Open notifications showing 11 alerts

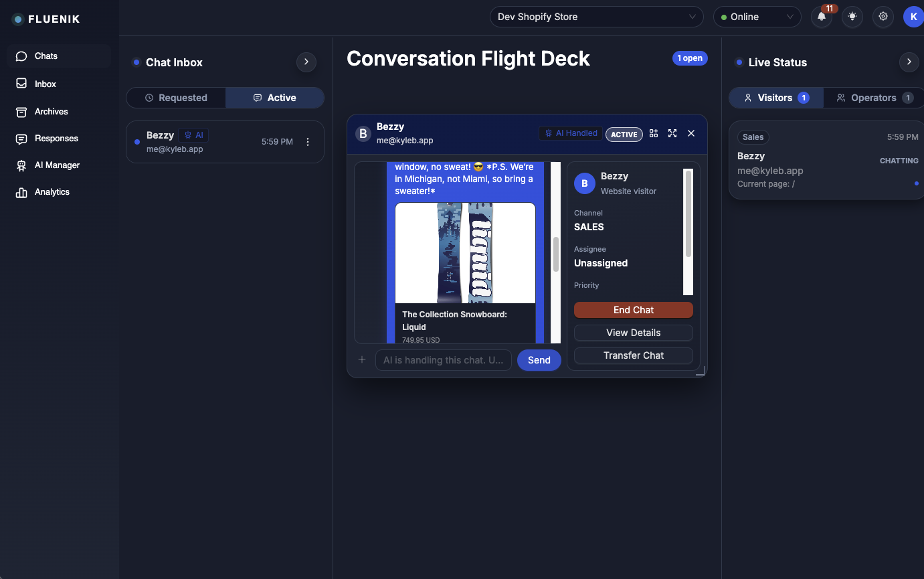click(x=821, y=17)
